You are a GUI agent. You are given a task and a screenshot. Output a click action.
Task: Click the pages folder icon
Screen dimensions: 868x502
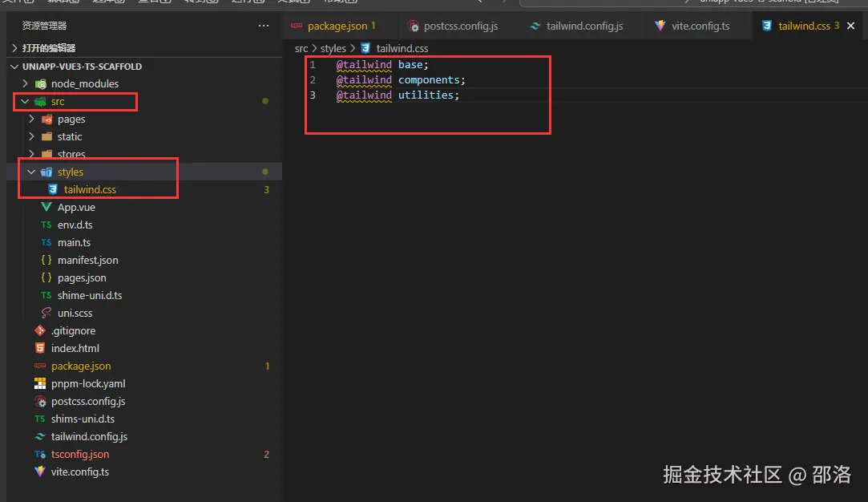[x=47, y=119]
